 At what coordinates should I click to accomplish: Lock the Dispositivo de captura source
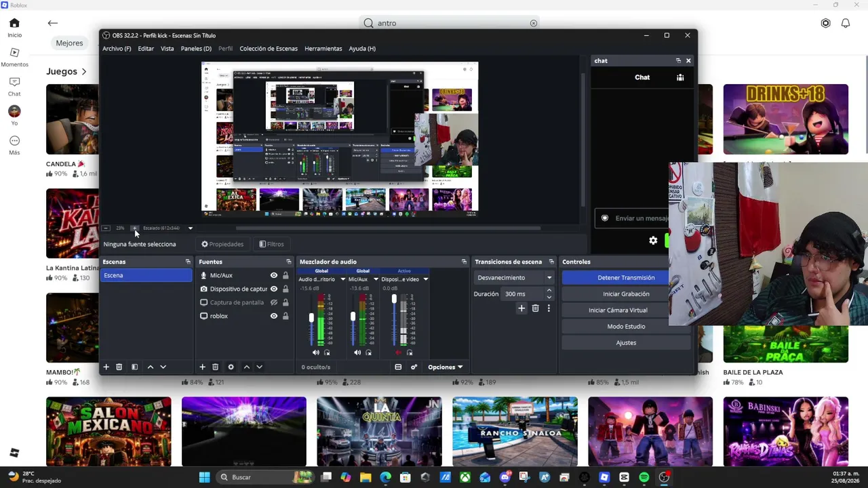(285, 289)
